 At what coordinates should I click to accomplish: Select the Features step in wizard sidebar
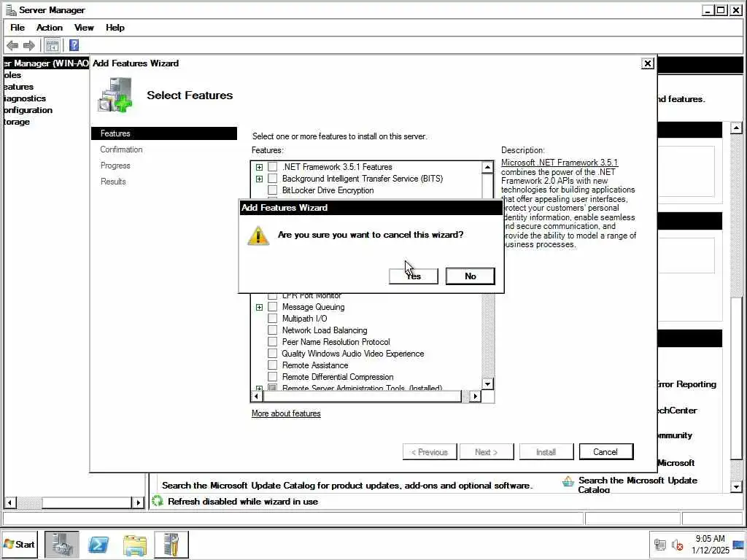coord(164,133)
